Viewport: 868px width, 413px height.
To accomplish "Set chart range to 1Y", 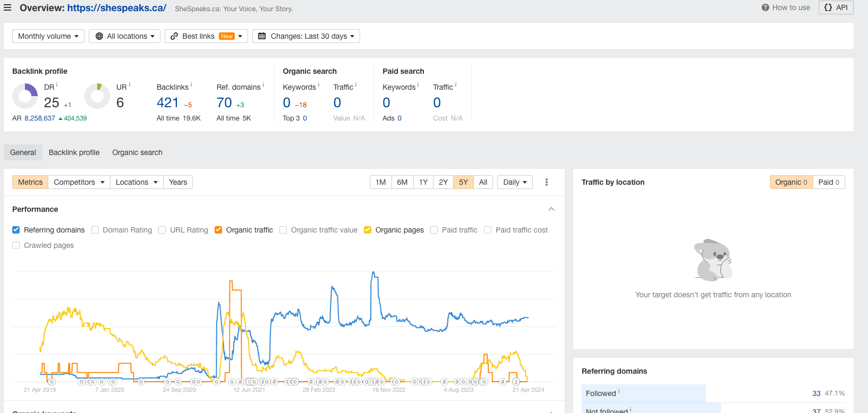I will tap(423, 182).
